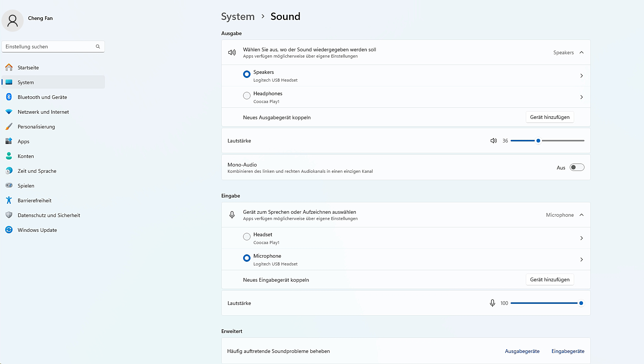The height and width of the screenshot is (364, 644).
Task: Click the Spielen label in sidebar
Action: [x=26, y=186]
